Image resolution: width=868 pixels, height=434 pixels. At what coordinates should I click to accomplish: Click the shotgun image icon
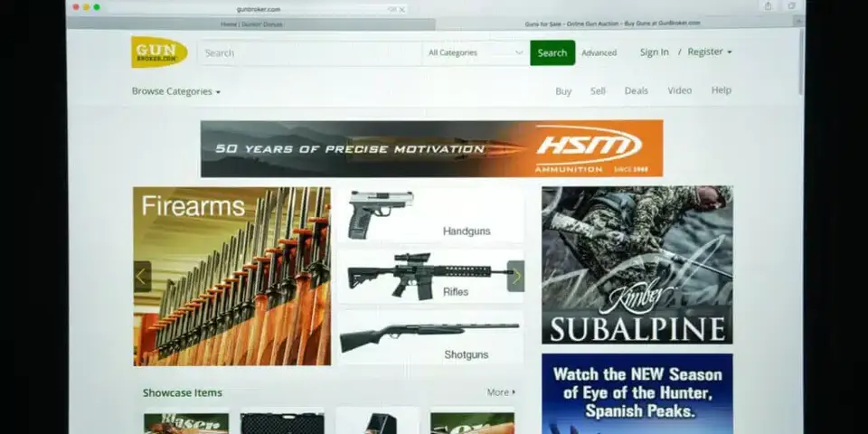tap(429, 335)
